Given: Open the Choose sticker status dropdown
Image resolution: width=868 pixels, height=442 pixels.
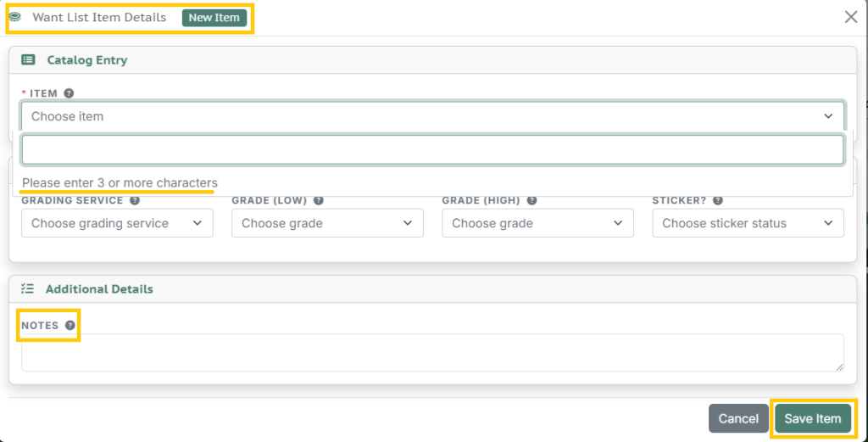Looking at the screenshot, I should coord(748,223).
